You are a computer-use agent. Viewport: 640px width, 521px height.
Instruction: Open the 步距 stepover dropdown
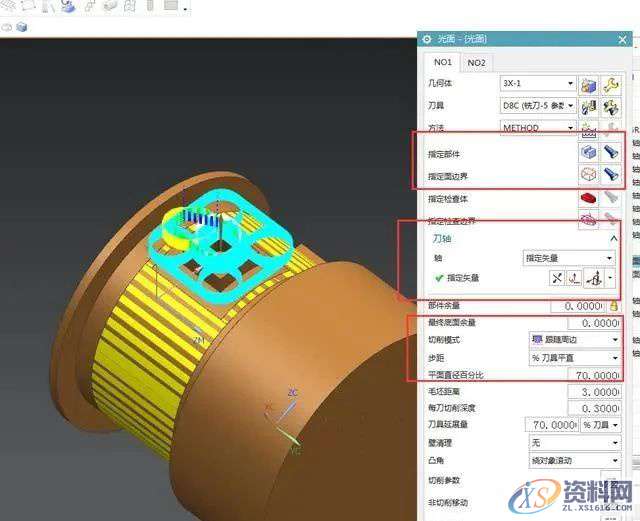click(x=570, y=357)
